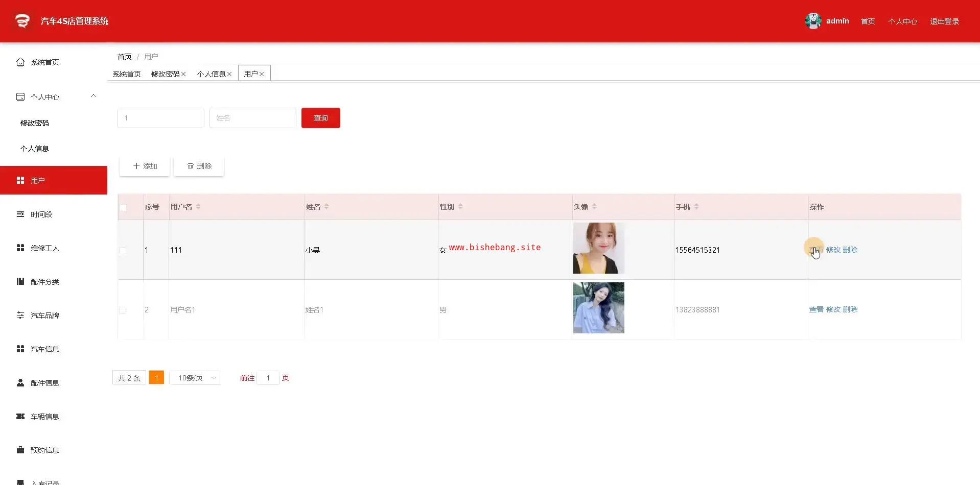Open the avatar thumbnail of user 小吴
This screenshot has width=980, height=485.
(599, 248)
